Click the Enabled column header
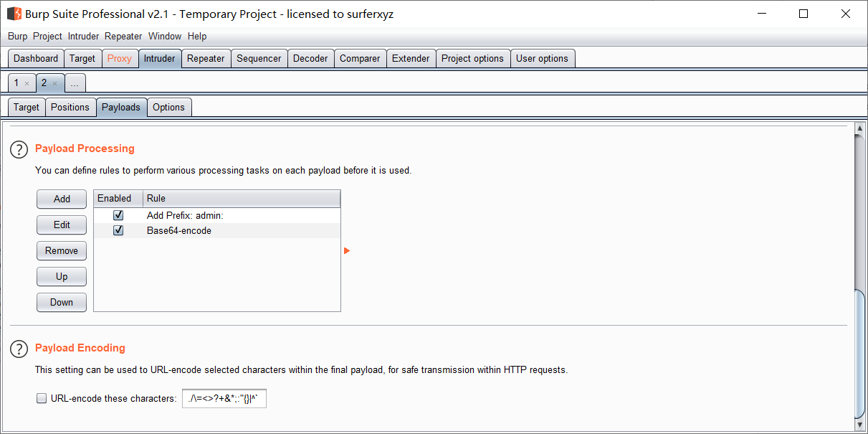 point(118,199)
